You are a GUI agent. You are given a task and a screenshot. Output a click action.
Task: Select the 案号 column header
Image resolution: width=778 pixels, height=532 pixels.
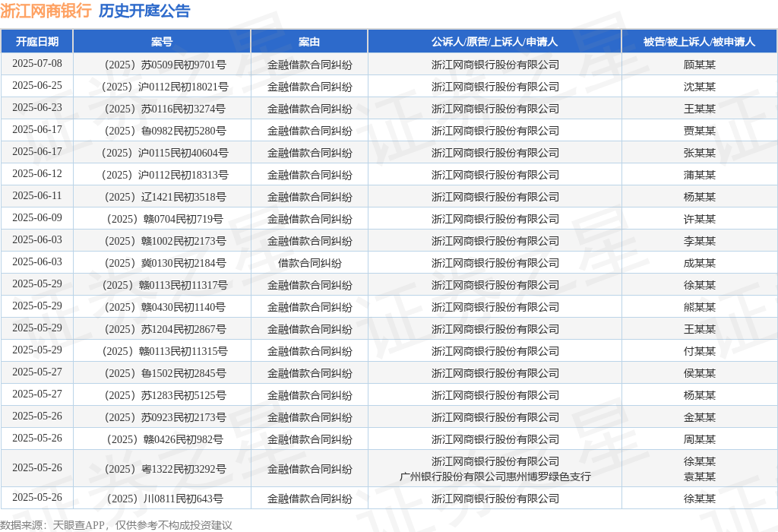pos(162,42)
